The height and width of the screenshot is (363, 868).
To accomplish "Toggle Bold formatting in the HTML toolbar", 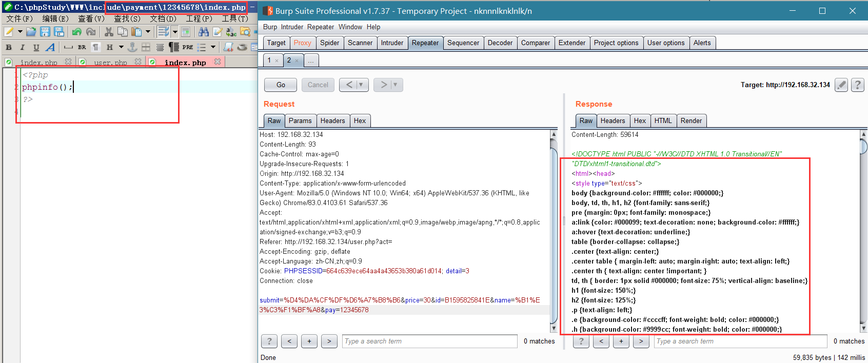I will pos(8,47).
